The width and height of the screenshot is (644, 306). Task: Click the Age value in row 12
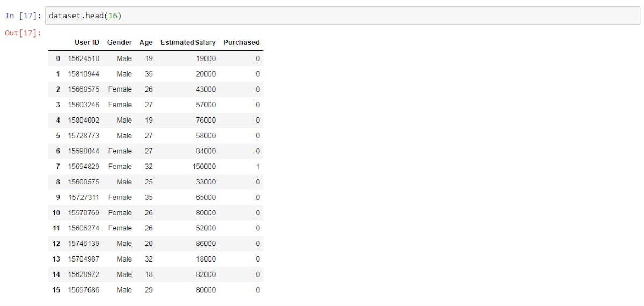click(x=149, y=244)
